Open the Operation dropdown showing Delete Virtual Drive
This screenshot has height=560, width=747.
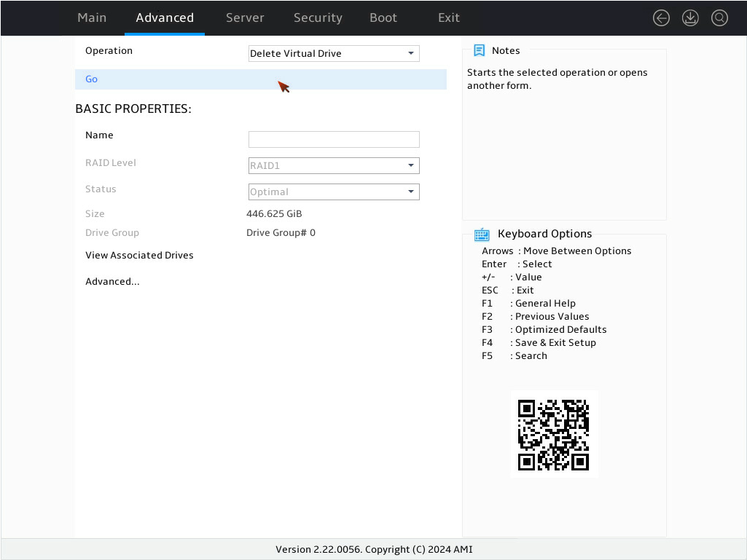click(x=334, y=53)
